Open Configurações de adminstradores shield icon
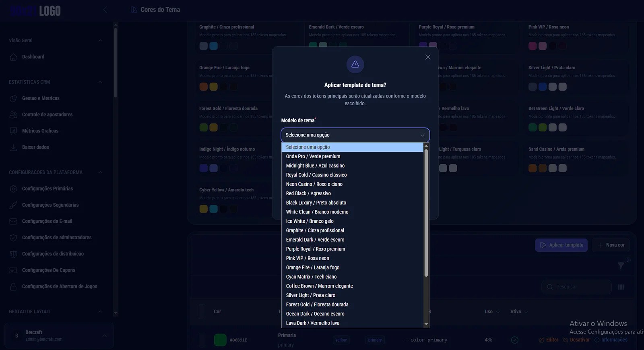644x350 pixels. pos(13,238)
